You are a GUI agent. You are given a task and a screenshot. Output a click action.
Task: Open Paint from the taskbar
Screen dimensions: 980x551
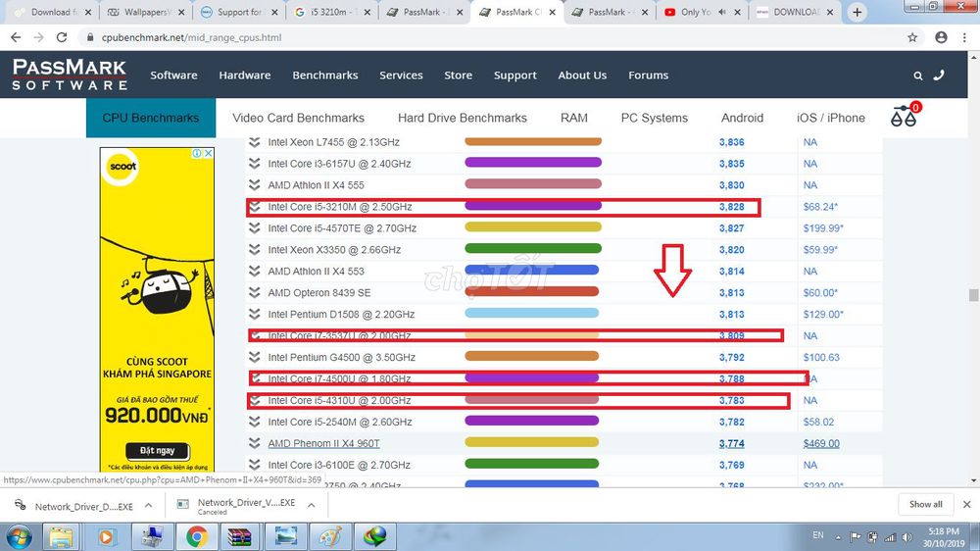point(330,536)
